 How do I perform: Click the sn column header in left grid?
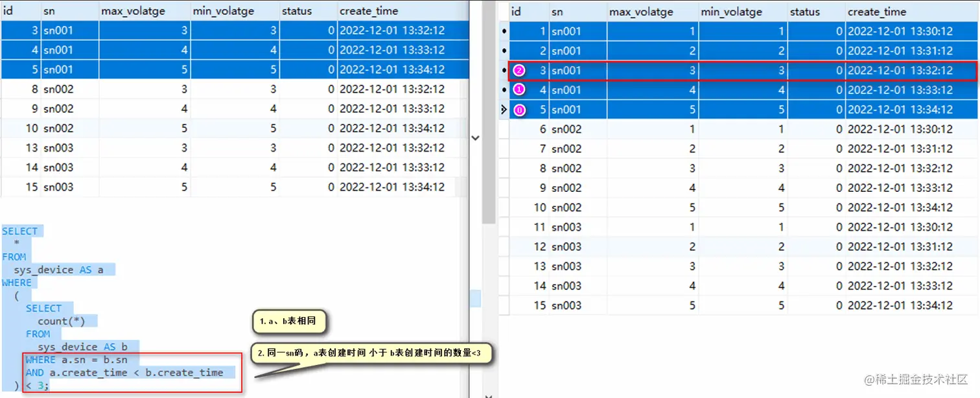point(70,11)
